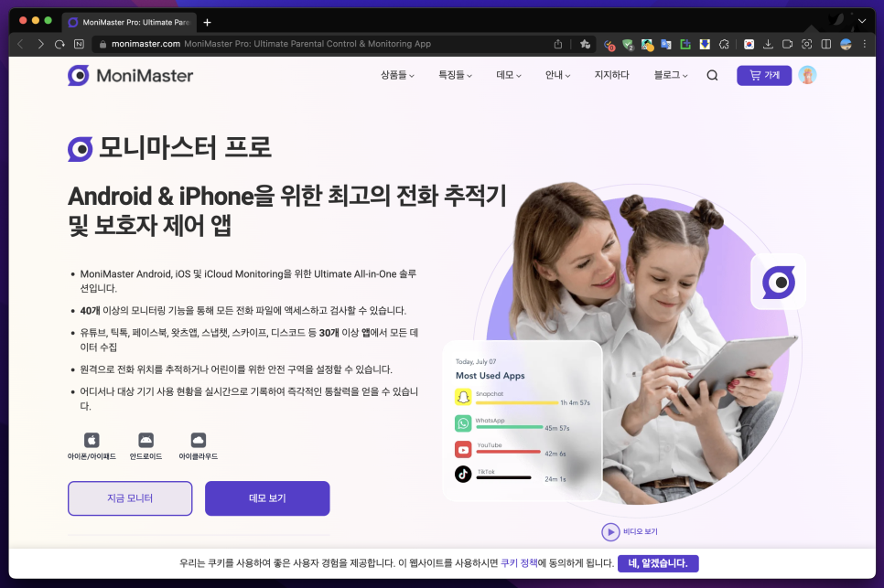The image size is (884, 588).
Task: Click the MoniMaster app icon tile beside the photo
Action: [x=779, y=282]
